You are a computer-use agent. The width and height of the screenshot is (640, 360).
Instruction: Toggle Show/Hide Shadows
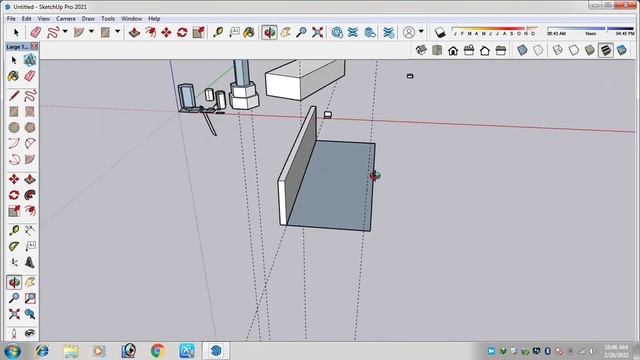click(x=440, y=32)
